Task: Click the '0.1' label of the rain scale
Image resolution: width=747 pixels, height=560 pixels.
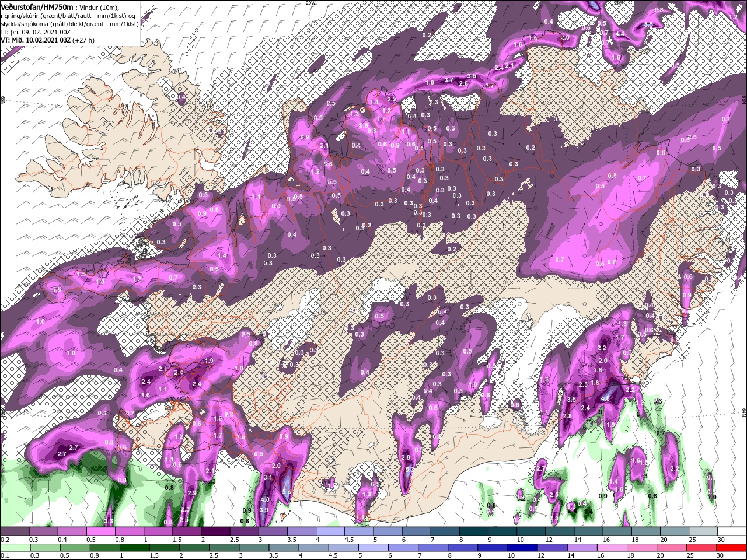Action: point(5,555)
